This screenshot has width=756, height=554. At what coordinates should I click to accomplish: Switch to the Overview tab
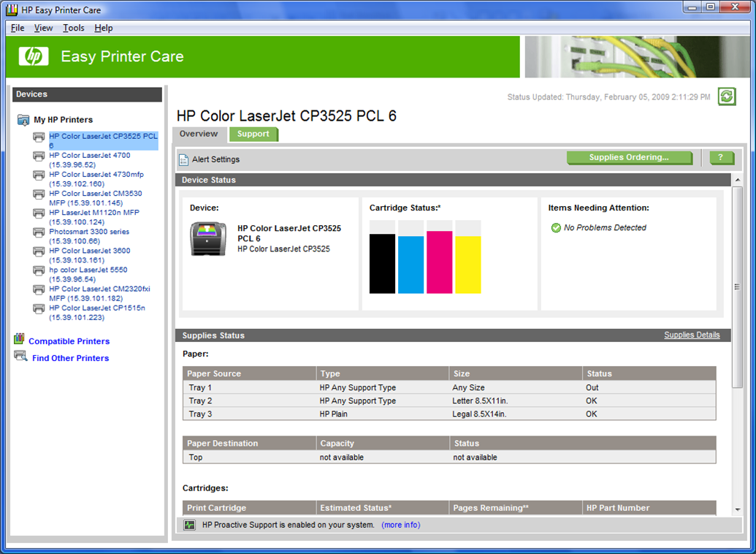pos(199,134)
